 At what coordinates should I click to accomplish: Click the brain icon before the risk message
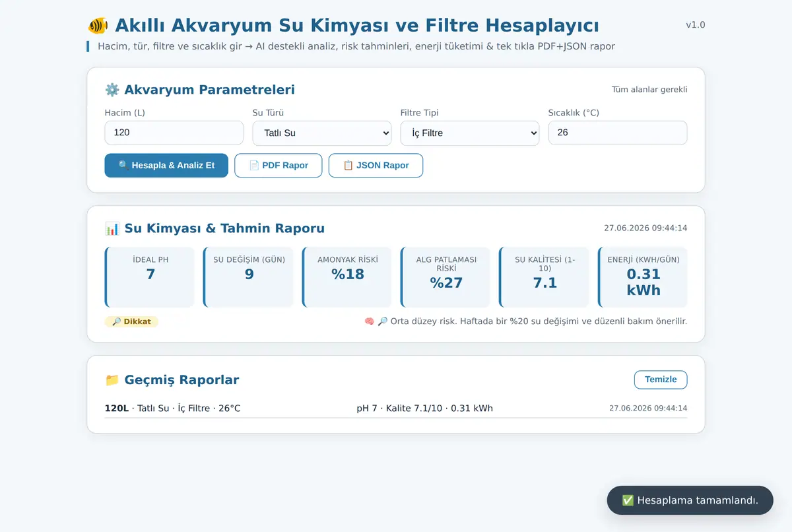pyautogui.click(x=370, y=321)
